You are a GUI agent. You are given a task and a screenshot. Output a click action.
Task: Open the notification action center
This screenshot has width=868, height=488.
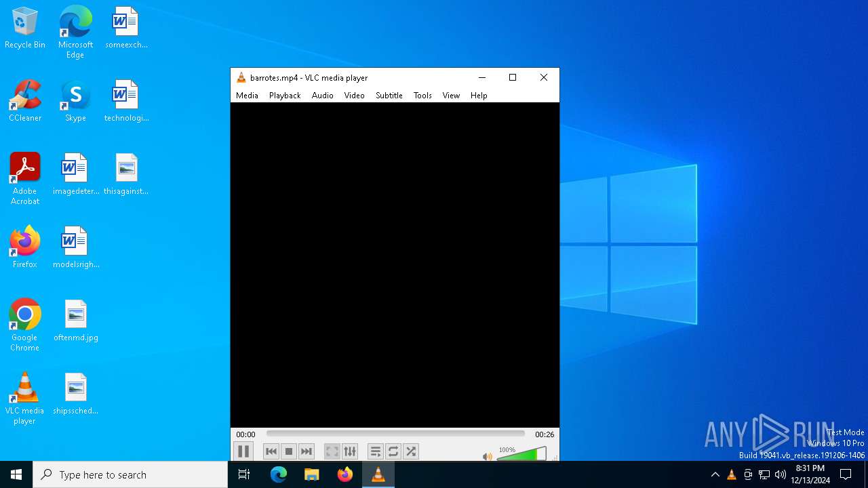[846, 474]
